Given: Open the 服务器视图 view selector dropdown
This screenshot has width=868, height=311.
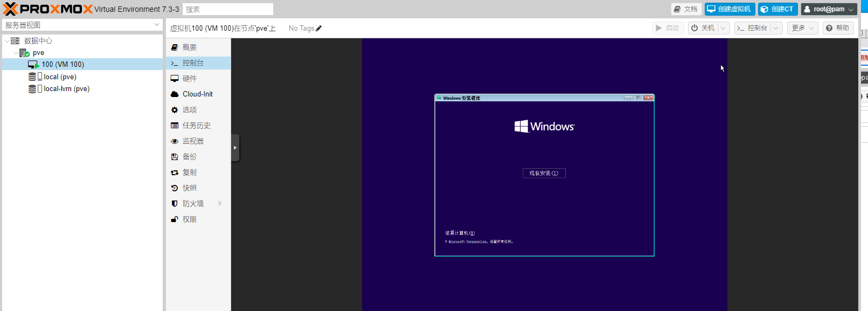Looking at the screenshot, I should pyautogui.click(x=82, y=25).
